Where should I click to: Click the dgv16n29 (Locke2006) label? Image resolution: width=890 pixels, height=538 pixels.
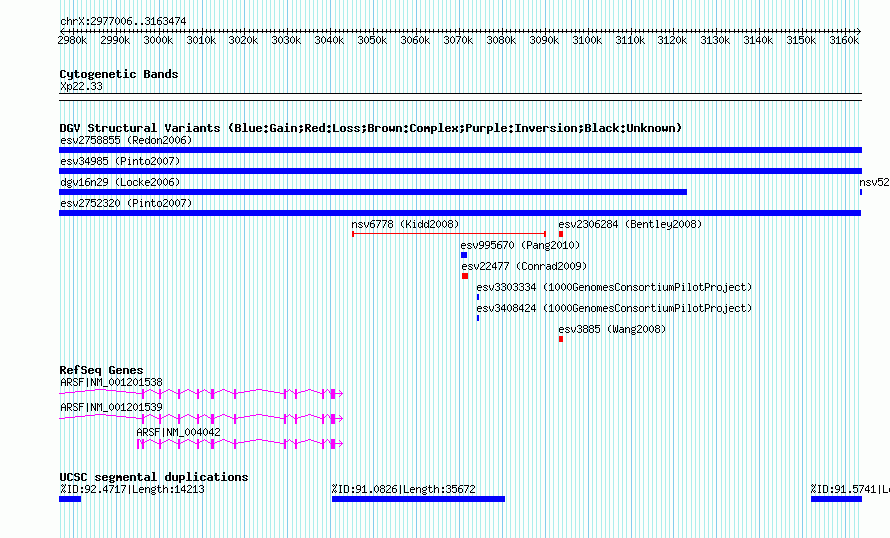click(x=120, y=182)
